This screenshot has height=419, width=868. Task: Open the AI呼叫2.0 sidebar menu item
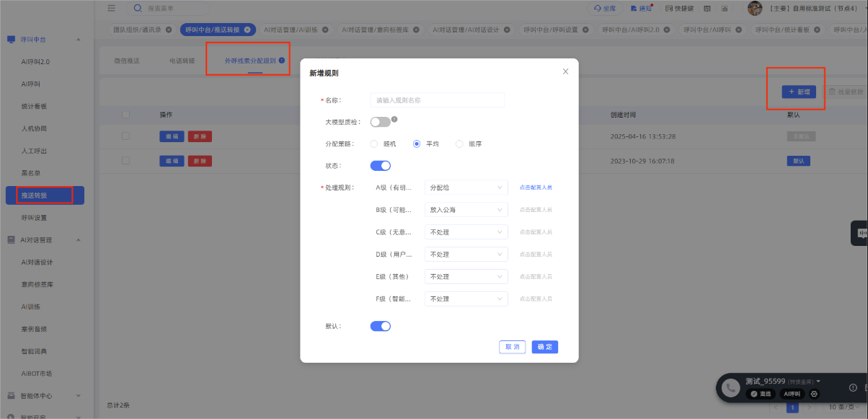[x=35, y=62]
